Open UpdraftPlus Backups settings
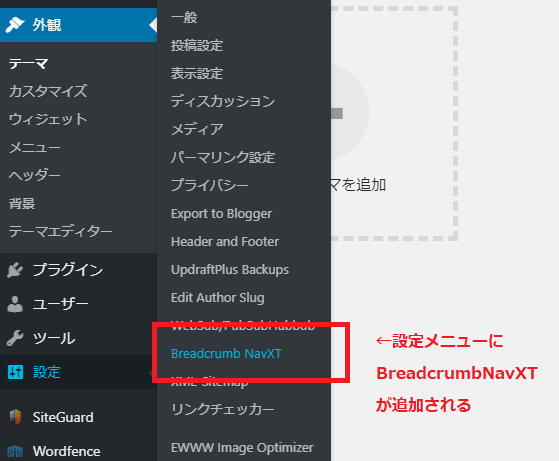 230,270
